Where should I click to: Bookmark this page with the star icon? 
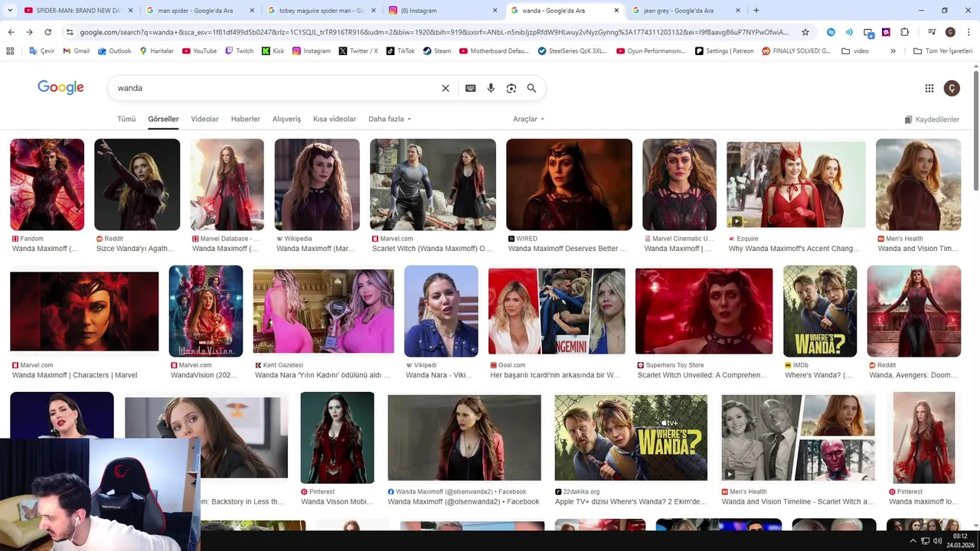point(805,32)
